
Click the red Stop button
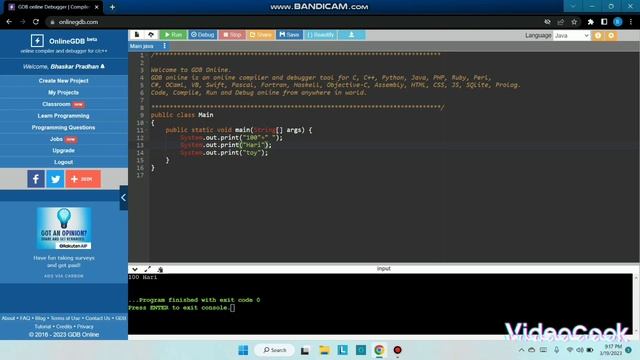[232, 35]
